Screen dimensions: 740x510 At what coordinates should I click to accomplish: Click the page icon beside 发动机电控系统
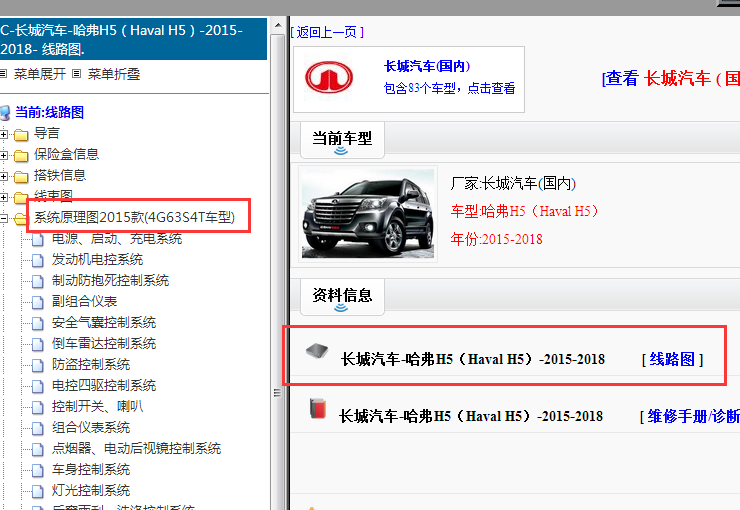pyautogui.click(x=38, y=261)
